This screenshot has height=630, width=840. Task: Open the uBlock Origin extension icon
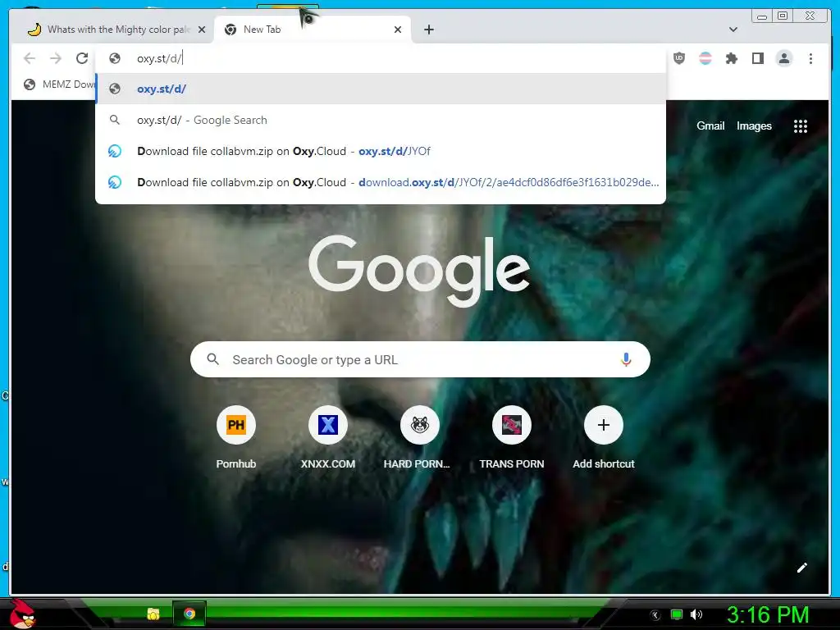[x=679, y=58]
